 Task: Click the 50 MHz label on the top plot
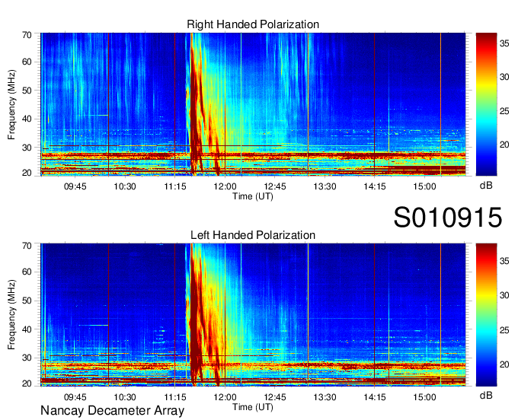tap(27, 91)
